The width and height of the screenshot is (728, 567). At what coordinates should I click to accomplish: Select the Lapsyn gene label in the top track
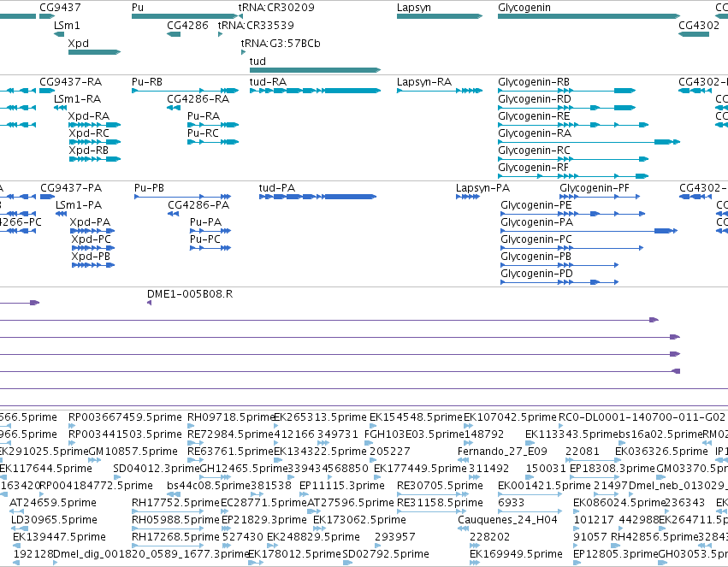point(414,8)
